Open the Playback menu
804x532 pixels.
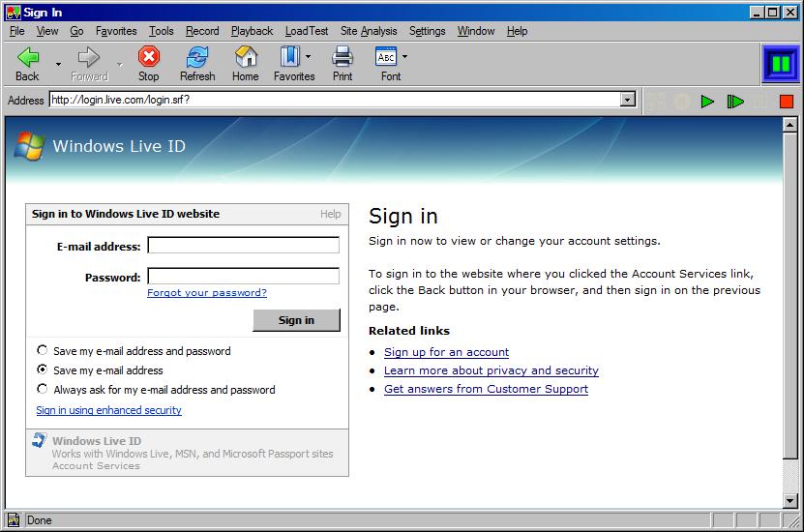click(253, 31)
